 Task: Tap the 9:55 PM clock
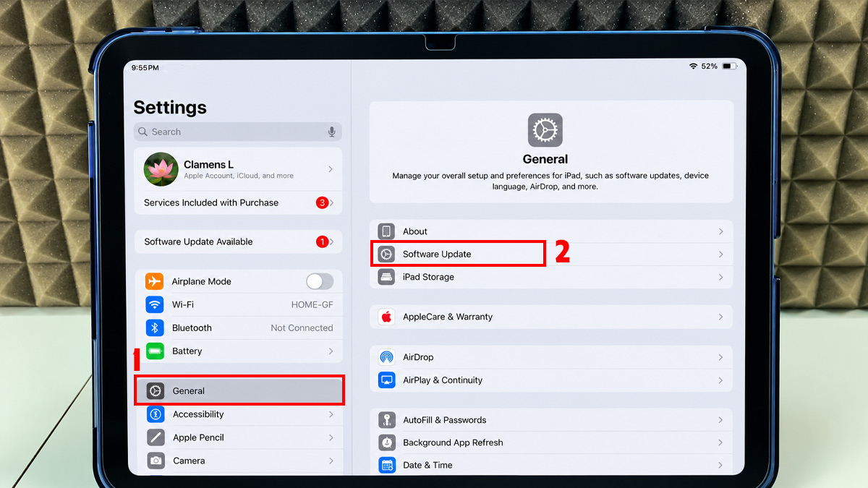[145, 67]
